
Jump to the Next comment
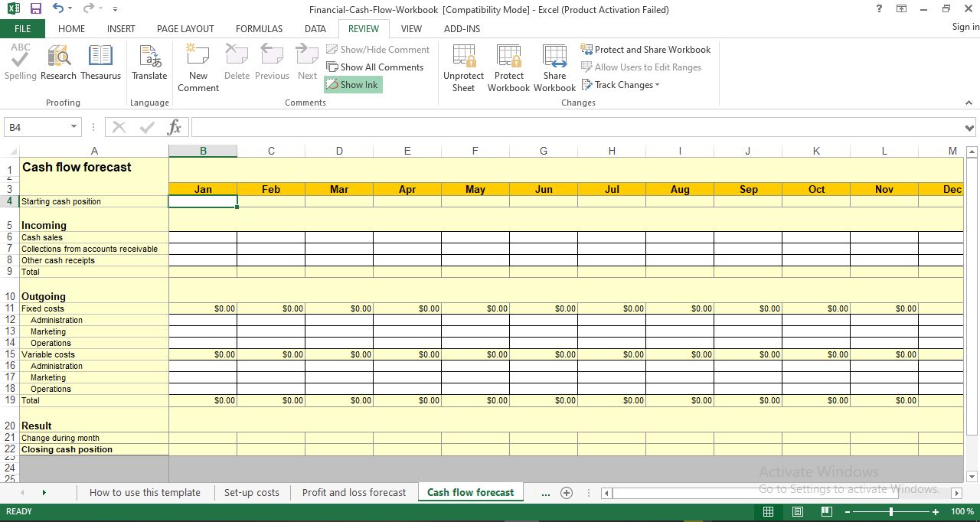click(x=307, y=63)
